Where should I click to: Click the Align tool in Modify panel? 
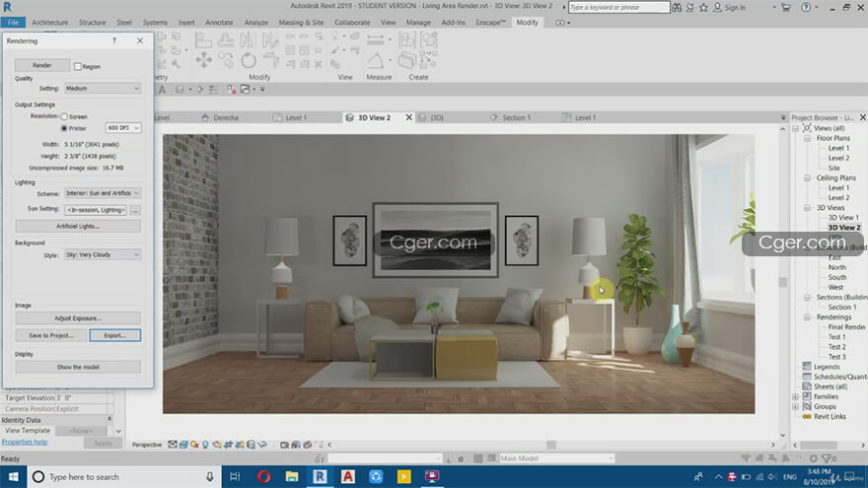click(204, 39)
